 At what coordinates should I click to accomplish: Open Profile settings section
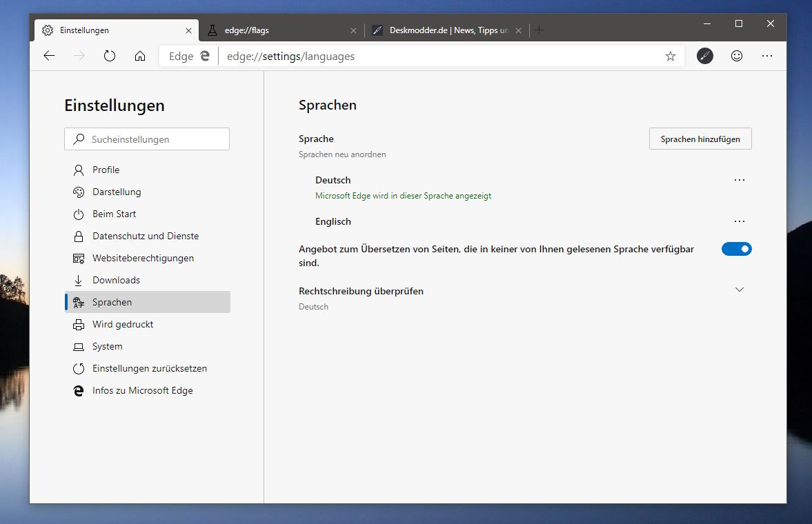tap(148, 170)
